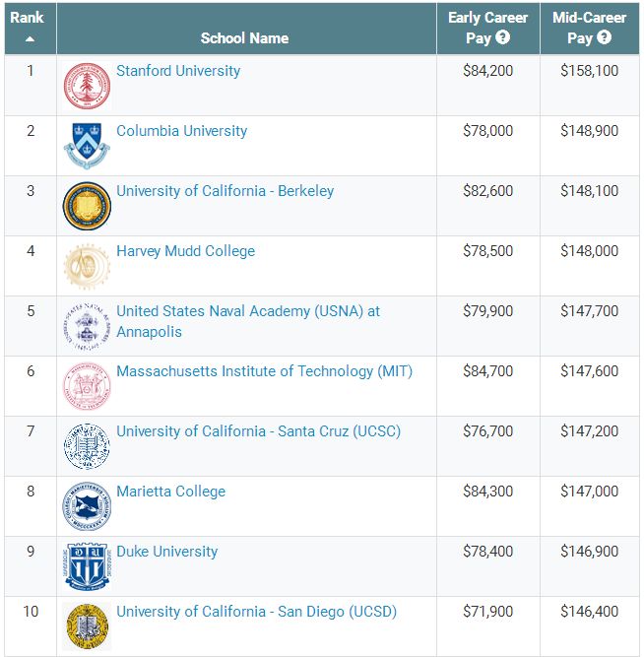Click the Harvey Mudd College logo
The width and height of the screenshot is (644, 657).
point(87,266)
